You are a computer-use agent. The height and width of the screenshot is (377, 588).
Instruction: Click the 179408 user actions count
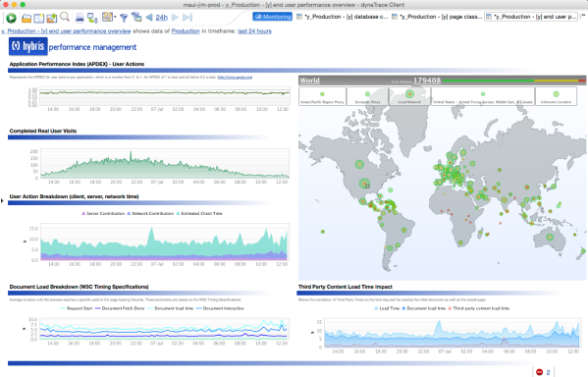pyautogui.click(x=427, y=81)
